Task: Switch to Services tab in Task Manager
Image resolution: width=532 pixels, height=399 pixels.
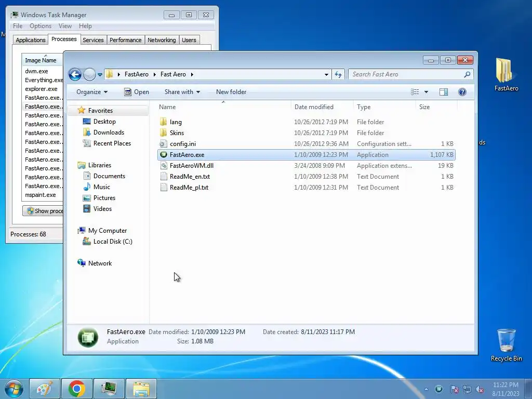Action: 93,40
